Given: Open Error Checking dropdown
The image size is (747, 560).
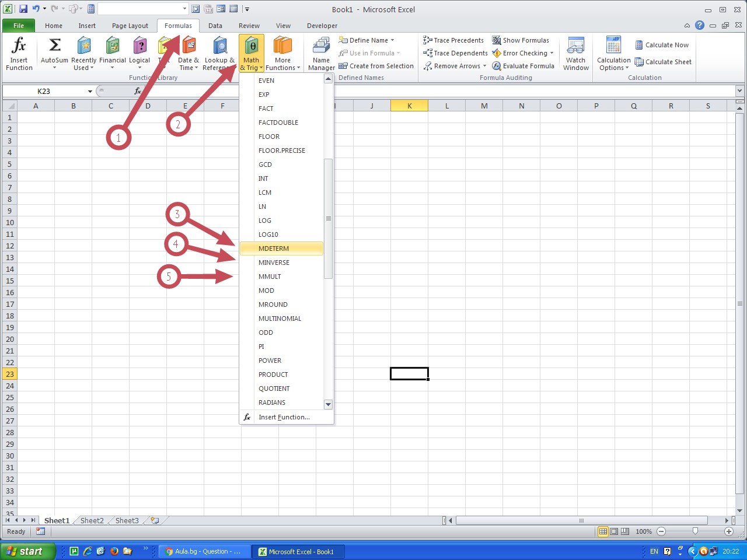Looking at the screenshot, I should point(523,53).
